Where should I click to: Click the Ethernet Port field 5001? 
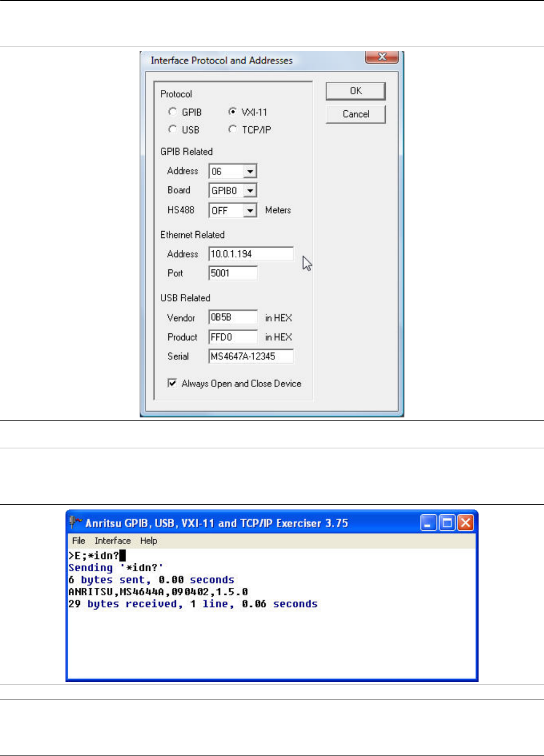pyautogui.click(x=233, y=273)
